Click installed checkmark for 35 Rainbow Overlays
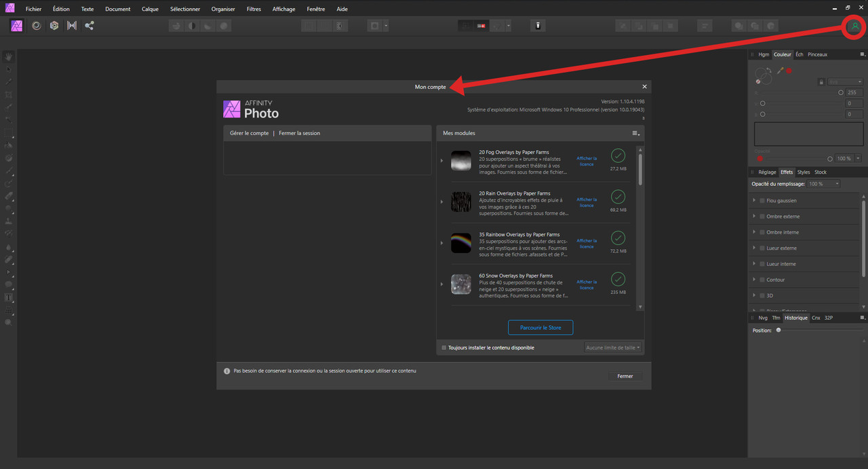 pyautogui.click(x=618, y=238)
